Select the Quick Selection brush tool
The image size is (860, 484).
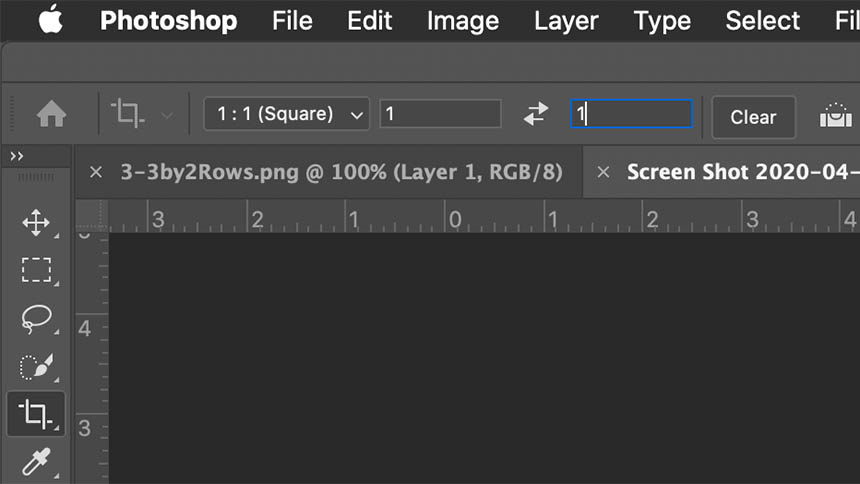36,366
